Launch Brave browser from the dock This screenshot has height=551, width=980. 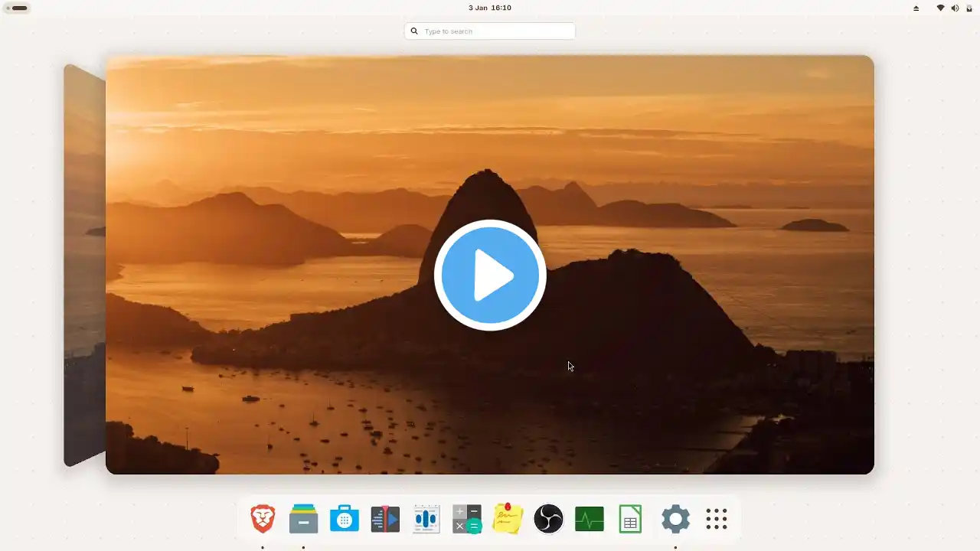(x=263, y=519)
